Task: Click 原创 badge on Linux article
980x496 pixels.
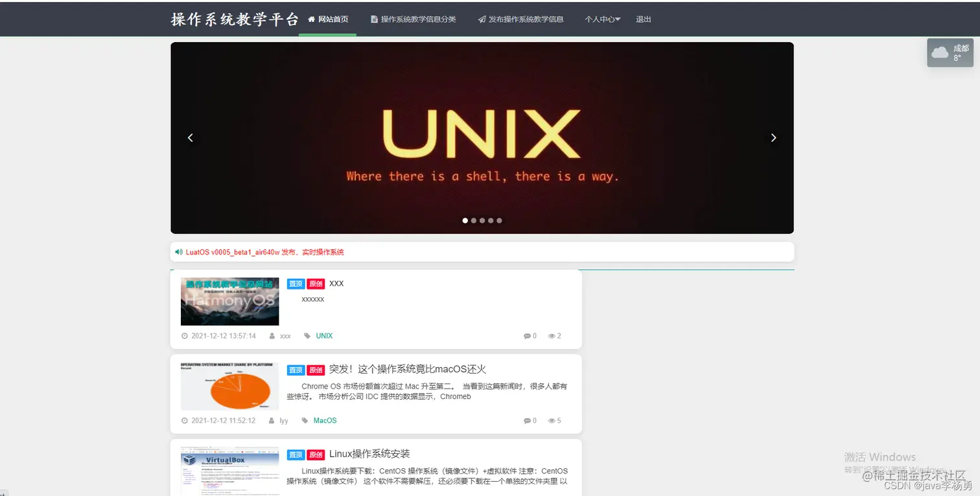Action: [316, 455]
